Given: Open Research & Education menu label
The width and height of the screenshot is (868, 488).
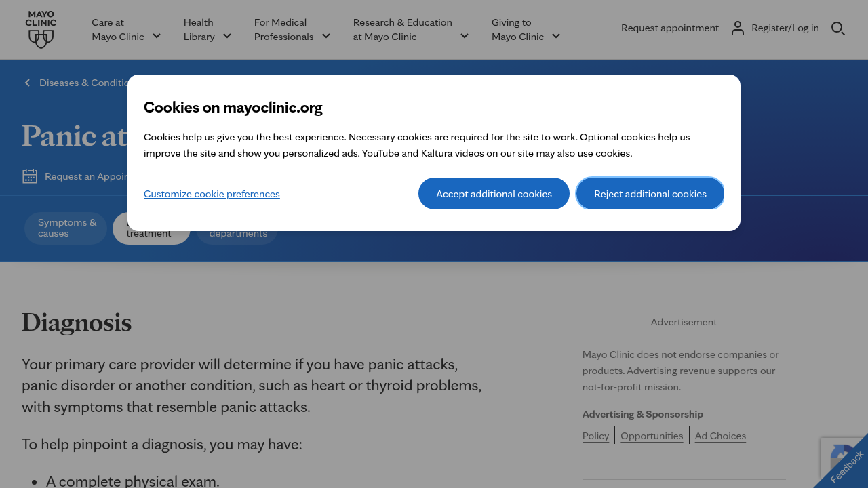Looking at the screenshot, I should coord(402,29).
